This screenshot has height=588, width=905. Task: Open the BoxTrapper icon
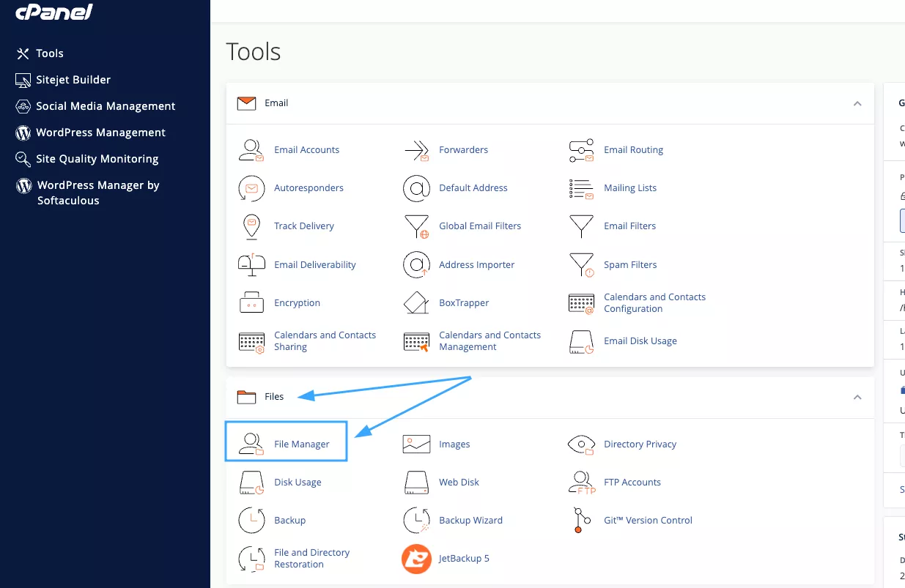[416, 303]
